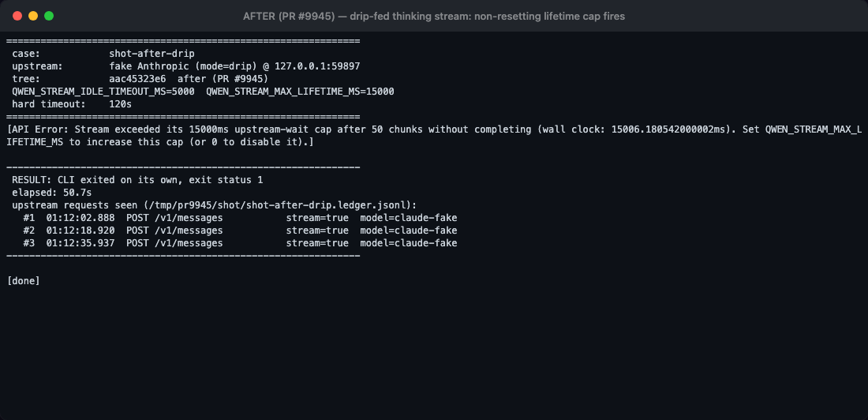
Task: Click request #2 at 01:12:18.920
Action: tap(240, 231)
